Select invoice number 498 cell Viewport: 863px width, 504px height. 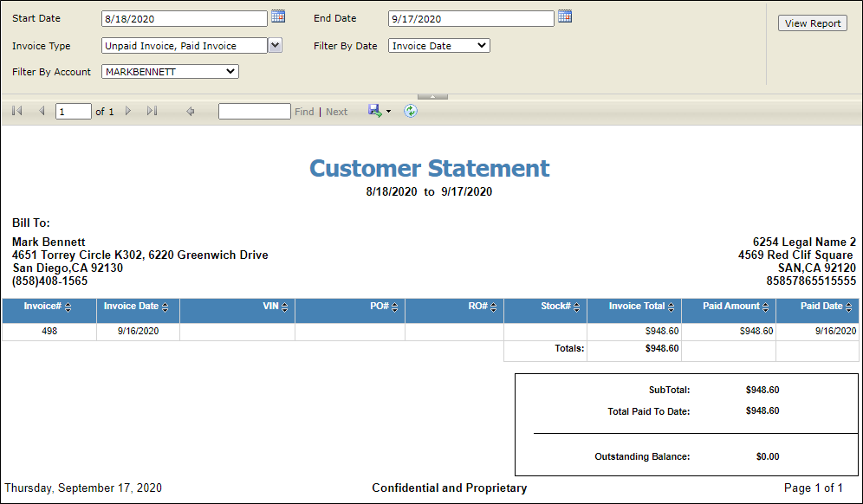coord(49,331)
